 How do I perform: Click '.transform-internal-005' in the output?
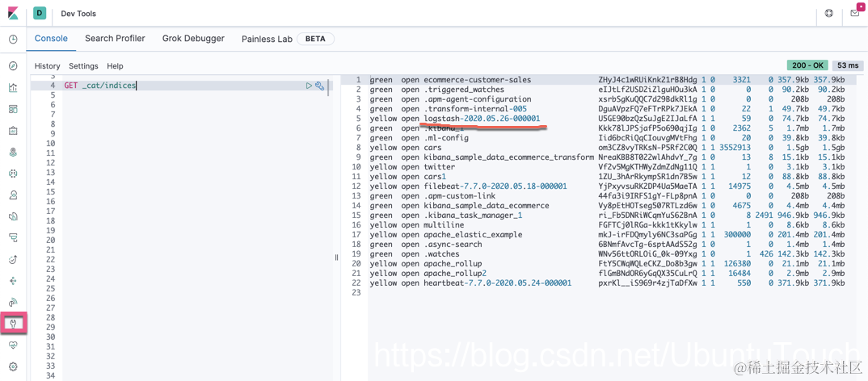475,108
